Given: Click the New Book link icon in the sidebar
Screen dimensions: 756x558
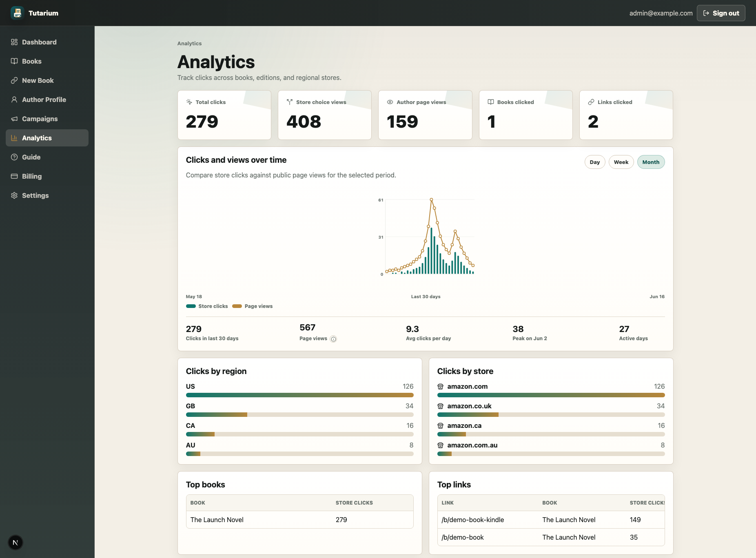Looking at the screenshot, I should click(x=14, y=80).
